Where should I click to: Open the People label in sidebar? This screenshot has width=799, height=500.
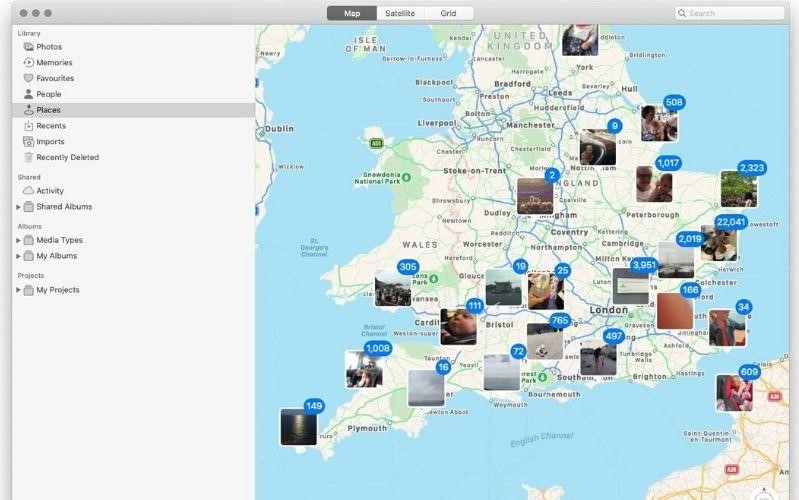[x=48, y=94]
